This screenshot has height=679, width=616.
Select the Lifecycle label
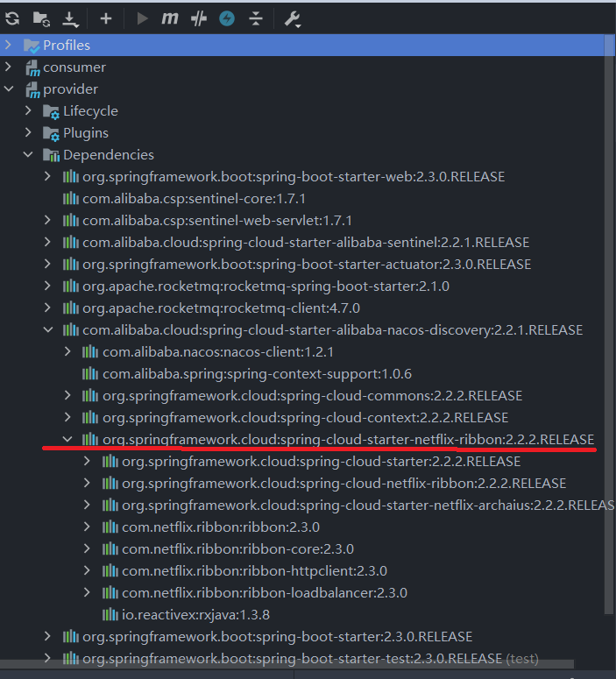tap(90, 111)
